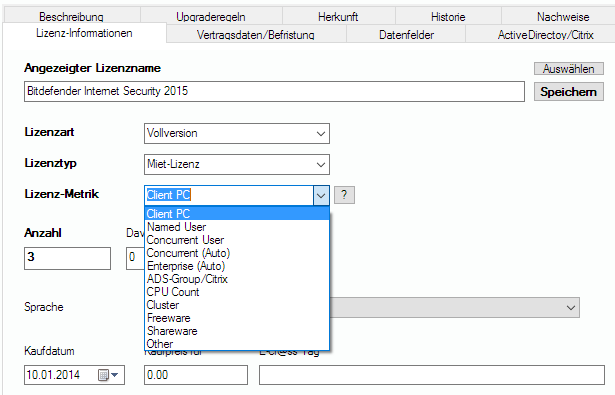Select Concurrent User option
This screenshot has height=395, width=615.
point(237,240)
